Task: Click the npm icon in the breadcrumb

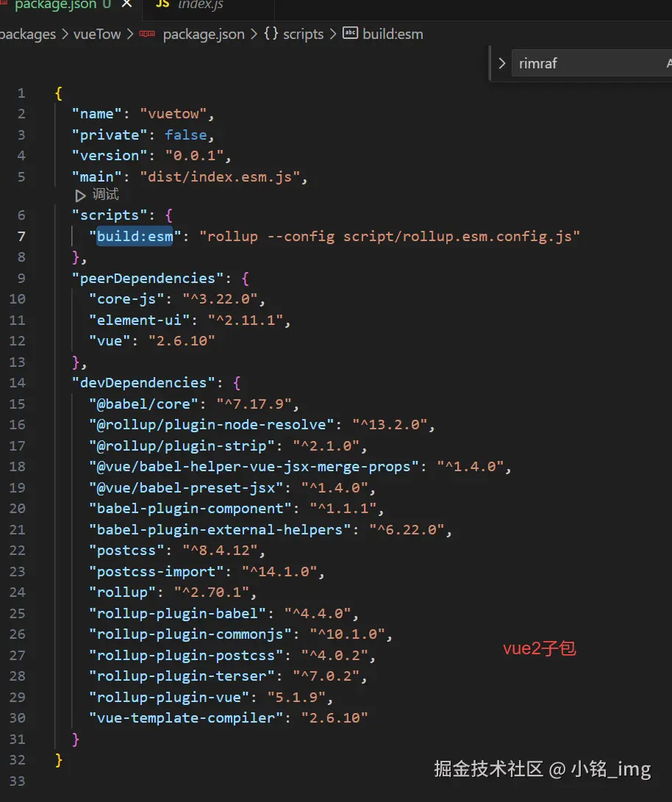Action: tap(148, 34)
